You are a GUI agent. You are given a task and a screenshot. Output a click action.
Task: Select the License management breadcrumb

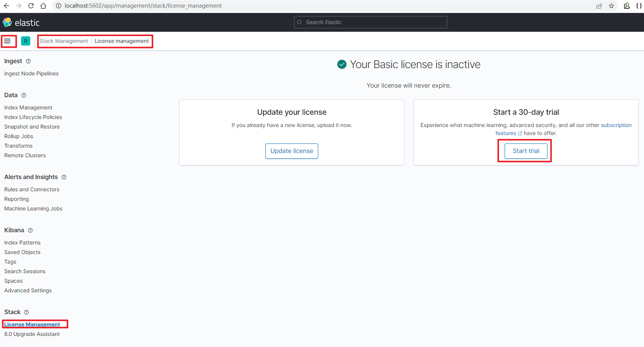(122, 41)
